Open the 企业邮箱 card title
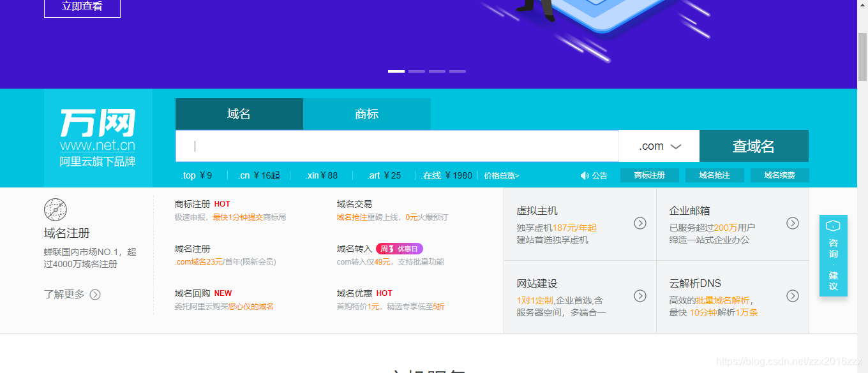This screenshot has width=868, height=373. coord(689,211)
